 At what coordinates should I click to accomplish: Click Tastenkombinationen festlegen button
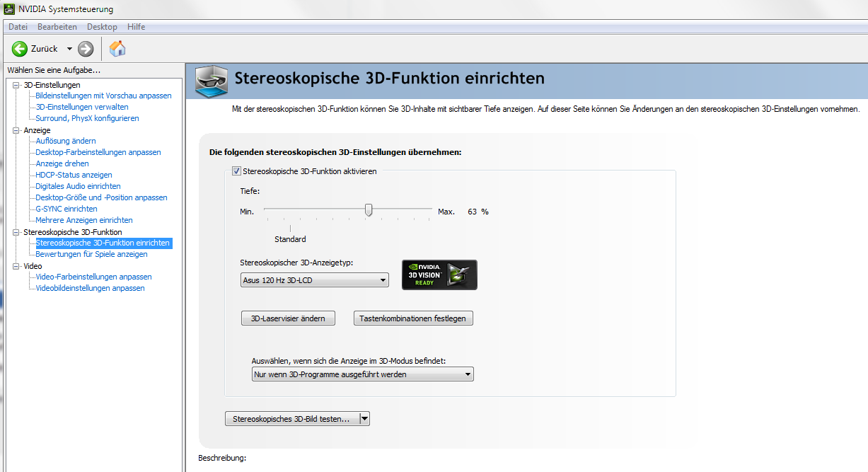[413, 318]
